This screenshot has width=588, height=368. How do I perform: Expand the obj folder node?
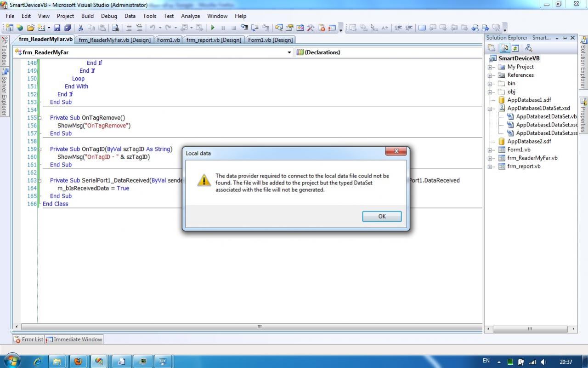coord(490,92)
